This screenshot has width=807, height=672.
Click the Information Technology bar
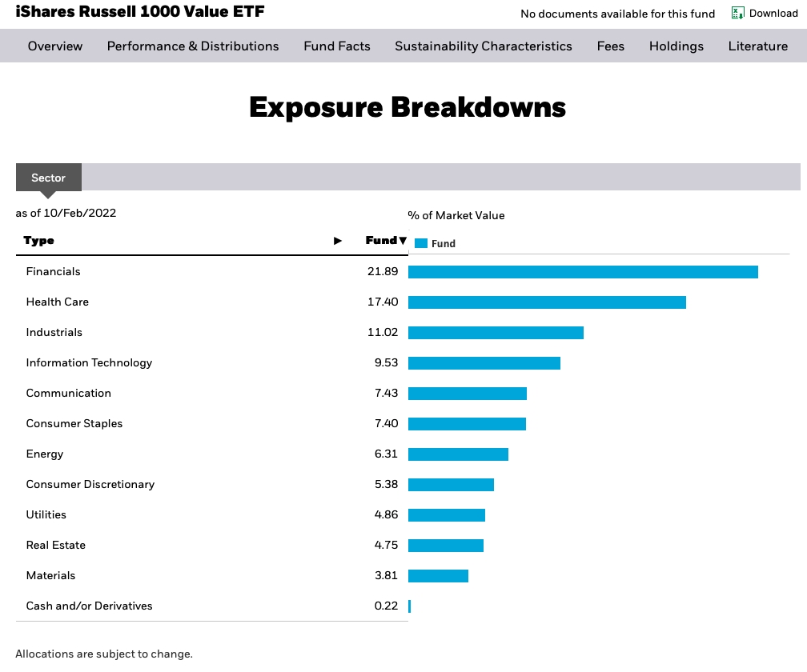point(484,363)
